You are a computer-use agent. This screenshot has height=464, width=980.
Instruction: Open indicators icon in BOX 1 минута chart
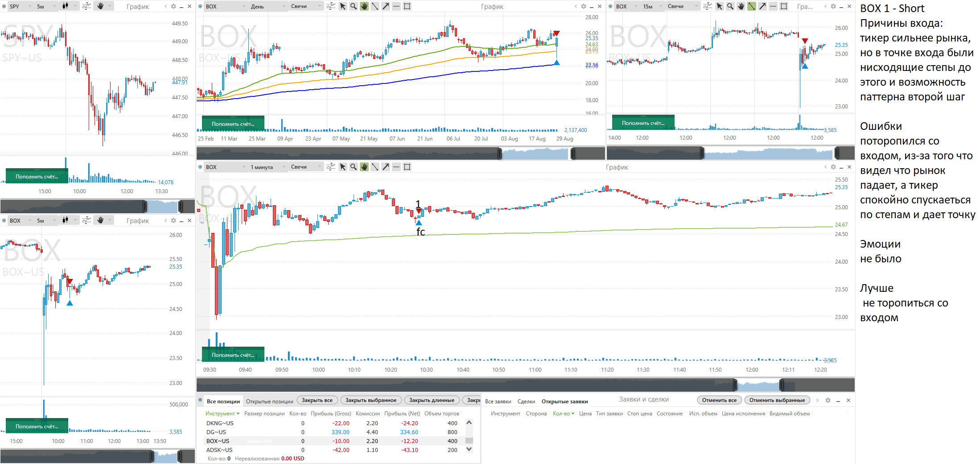331,167
